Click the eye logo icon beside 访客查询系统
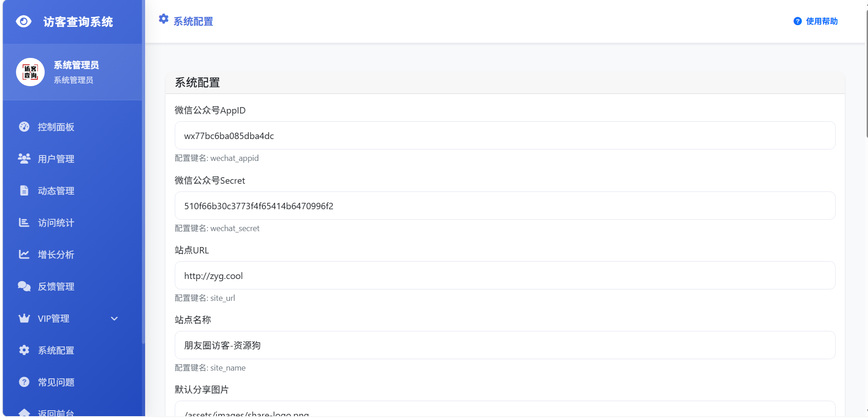 click(x=24, y=21)
